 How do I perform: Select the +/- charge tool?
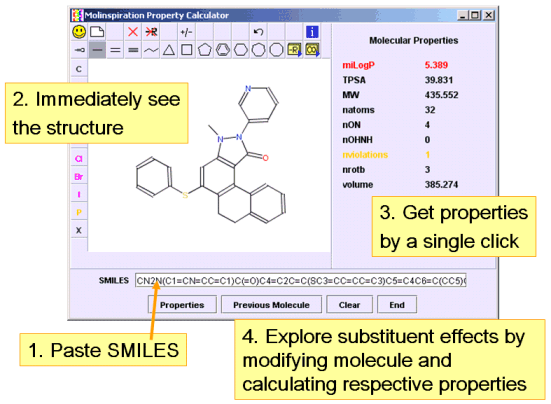(x=186, y=32)
